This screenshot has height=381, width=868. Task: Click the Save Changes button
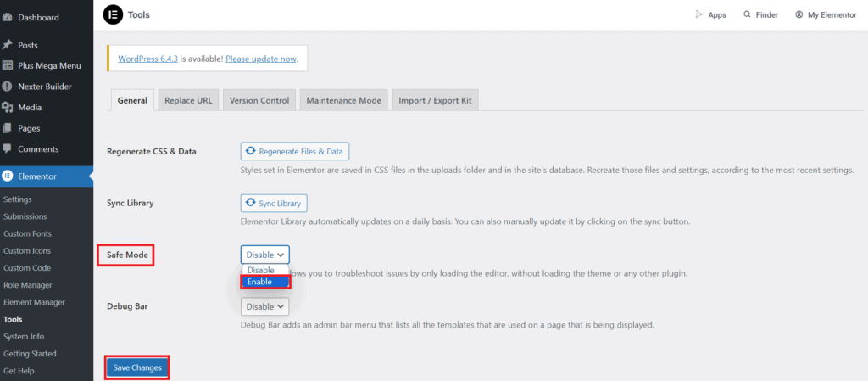pos(137,367)
